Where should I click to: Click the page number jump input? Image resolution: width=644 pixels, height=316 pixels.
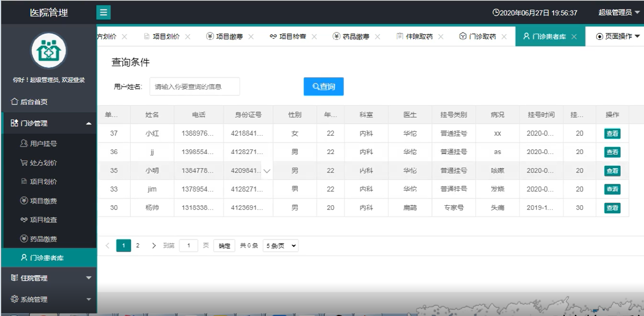pyautogui.click(x=189, y=246)
